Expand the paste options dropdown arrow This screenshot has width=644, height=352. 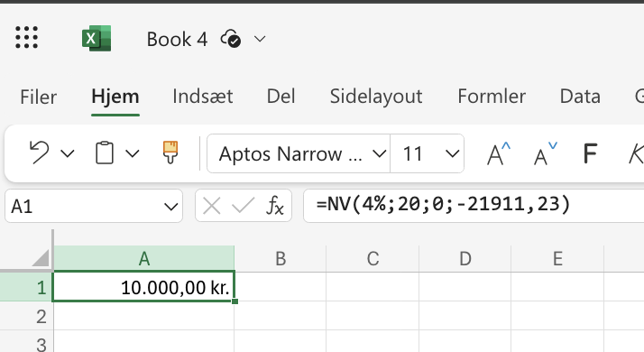click(133, 153)
